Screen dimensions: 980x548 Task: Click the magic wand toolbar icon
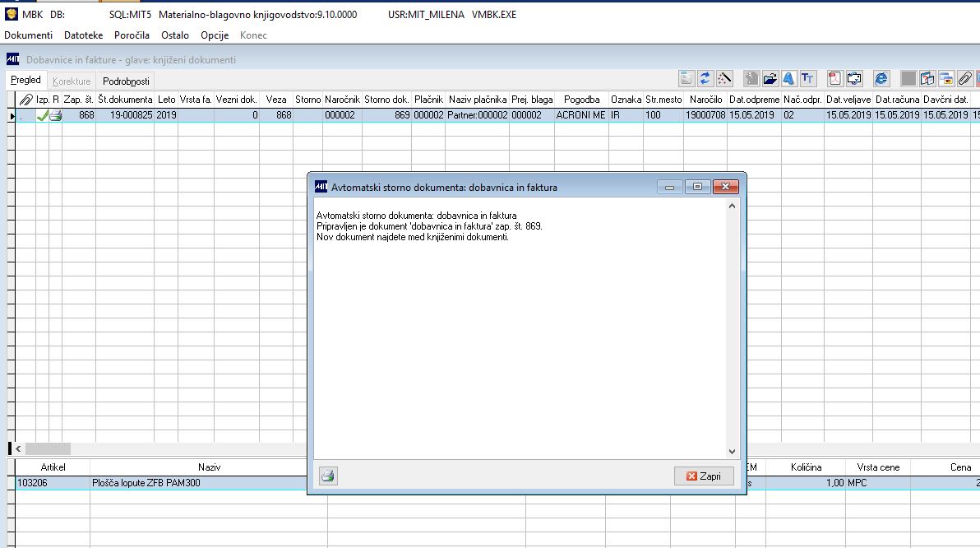(x=723, y=78)
